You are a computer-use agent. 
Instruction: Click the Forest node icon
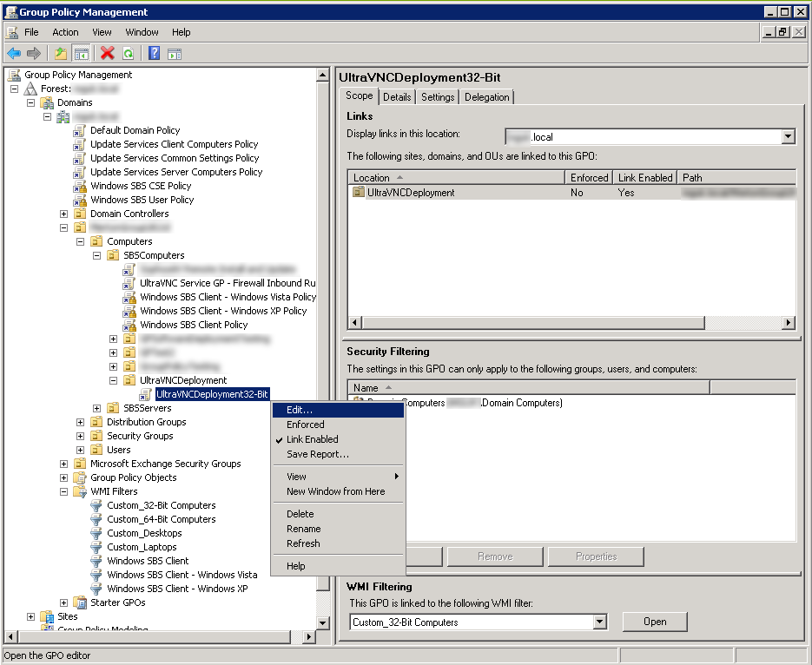click(x=30, y=89)
